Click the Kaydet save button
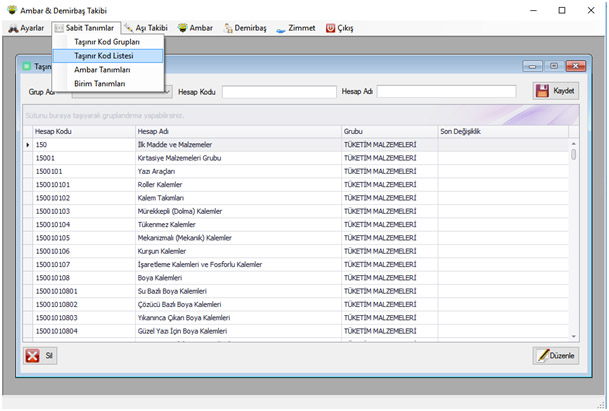The height and width of the screenshot is (411, 609). (x=556, y=91)
